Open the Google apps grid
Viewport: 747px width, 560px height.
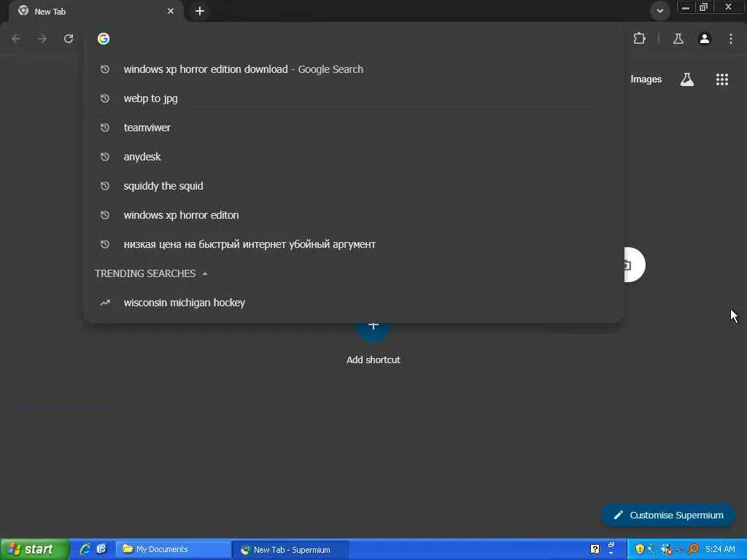722,79
